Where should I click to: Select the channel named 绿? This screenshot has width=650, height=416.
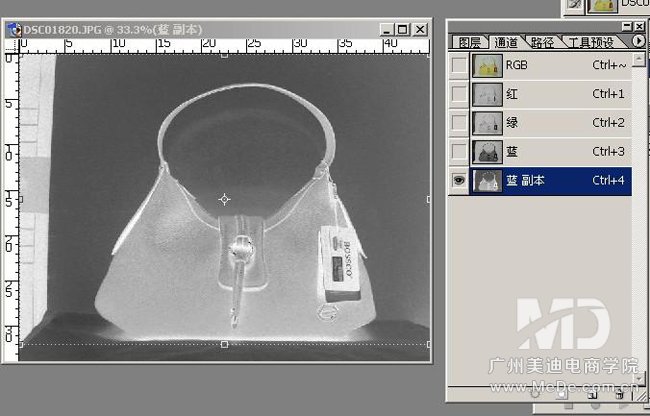[512, 123]
